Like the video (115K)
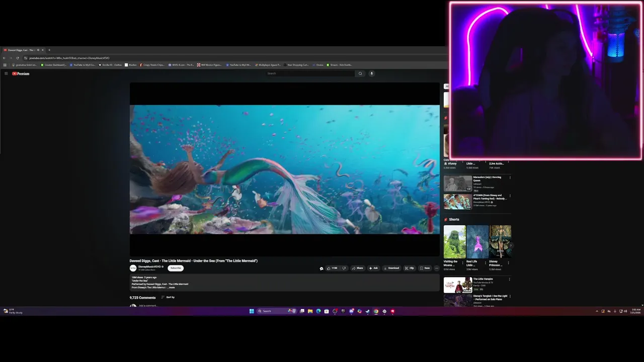Viewport: 644px width, 362px height. point(332,268)
